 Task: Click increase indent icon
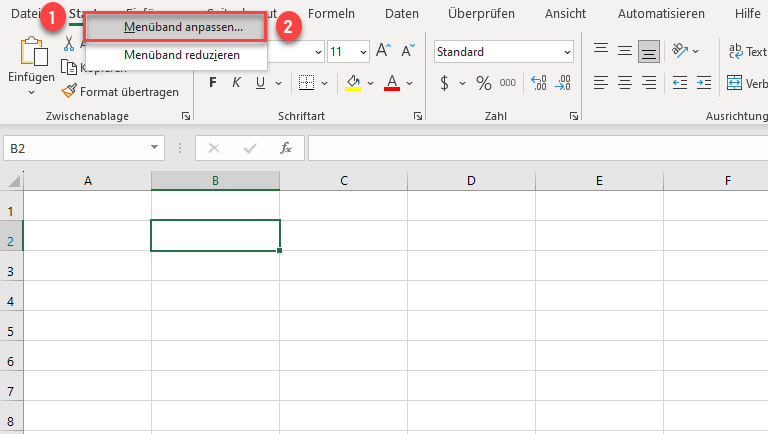pyautogui.click(x=704, y=83)
